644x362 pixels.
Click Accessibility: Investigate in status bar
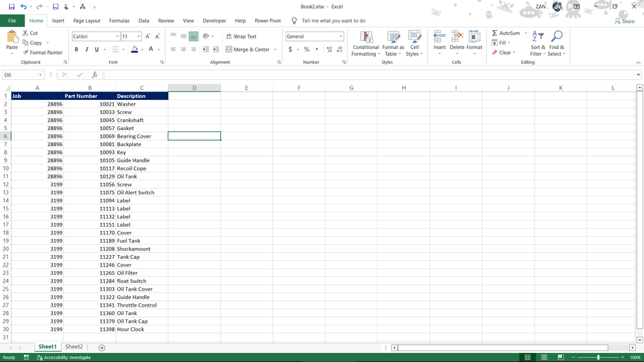[x=64, y=357]
